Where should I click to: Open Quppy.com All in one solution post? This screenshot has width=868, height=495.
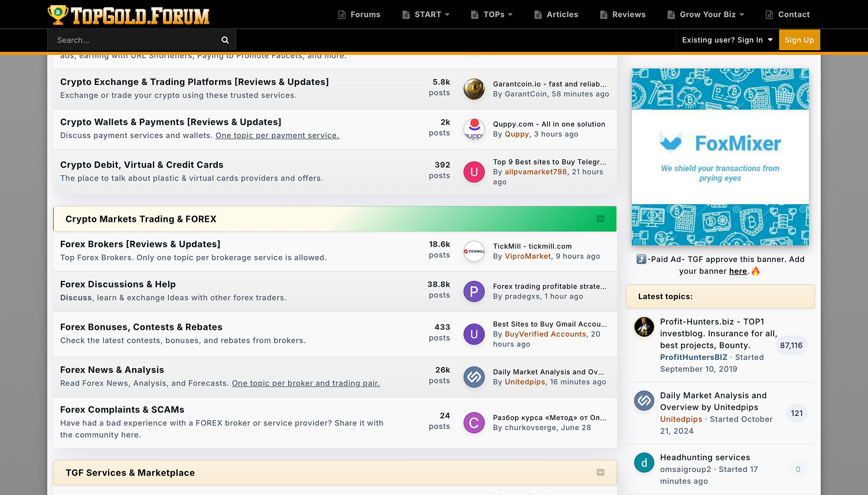tap(549, 124)
